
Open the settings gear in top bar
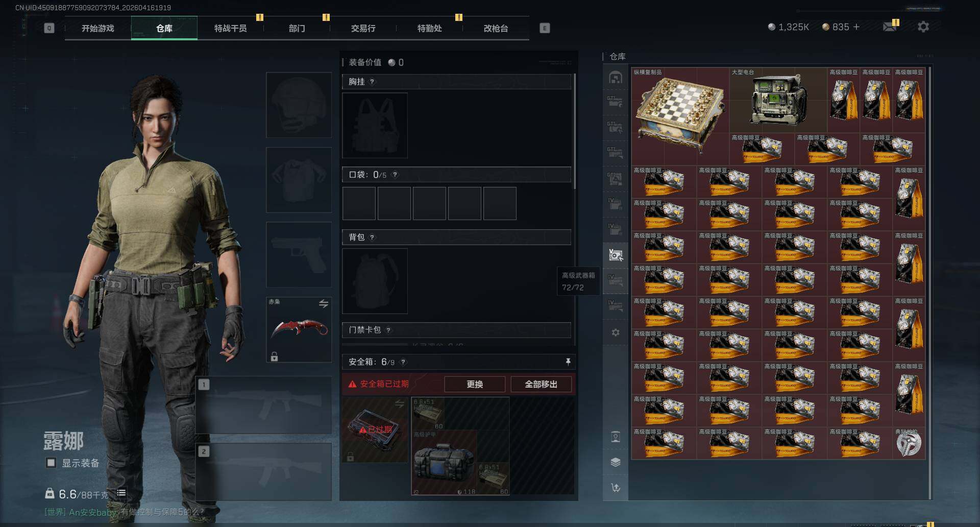click(923, 27)
